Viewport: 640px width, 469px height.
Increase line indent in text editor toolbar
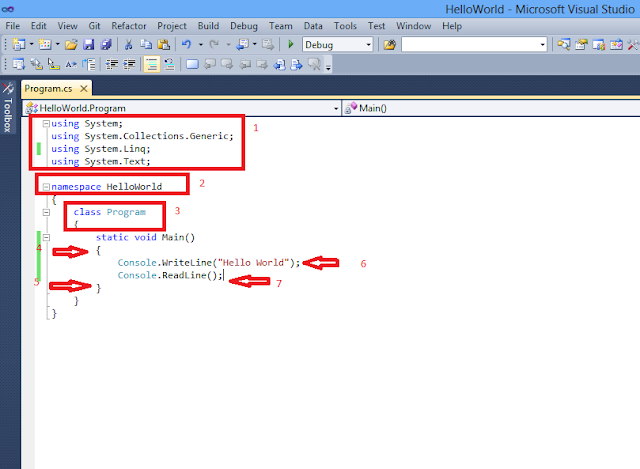[129, 64]
